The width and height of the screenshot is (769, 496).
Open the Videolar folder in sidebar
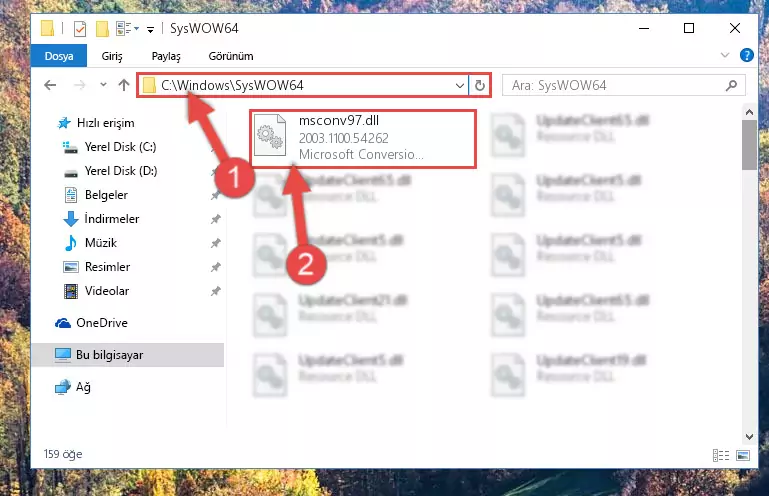(x=106, y=291)
